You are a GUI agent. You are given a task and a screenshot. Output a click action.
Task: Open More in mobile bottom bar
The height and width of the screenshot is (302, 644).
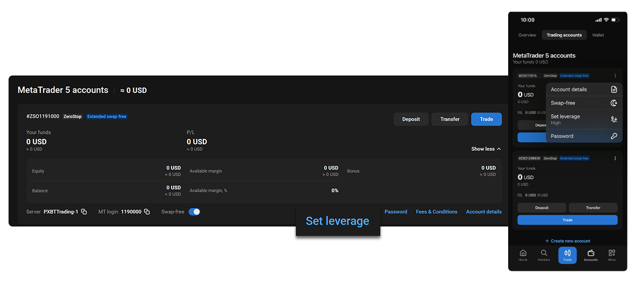[612, 255]
